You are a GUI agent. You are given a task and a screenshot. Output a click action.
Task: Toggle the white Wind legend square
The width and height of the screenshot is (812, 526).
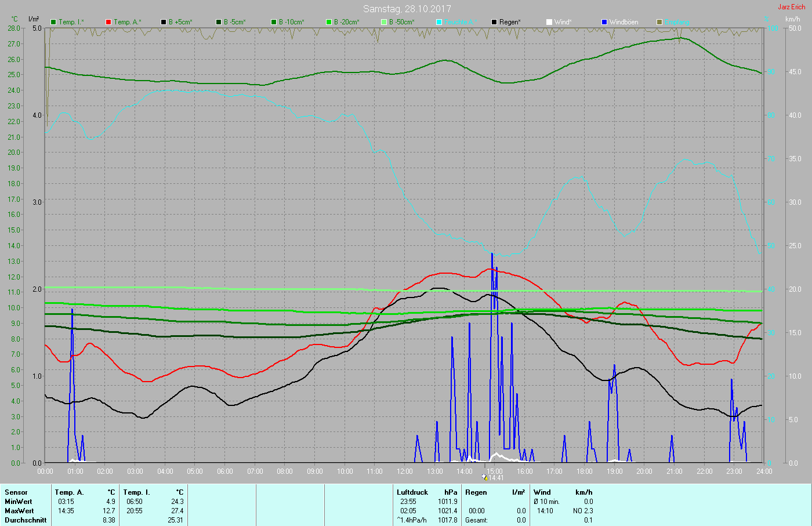[x=549, y=22]
